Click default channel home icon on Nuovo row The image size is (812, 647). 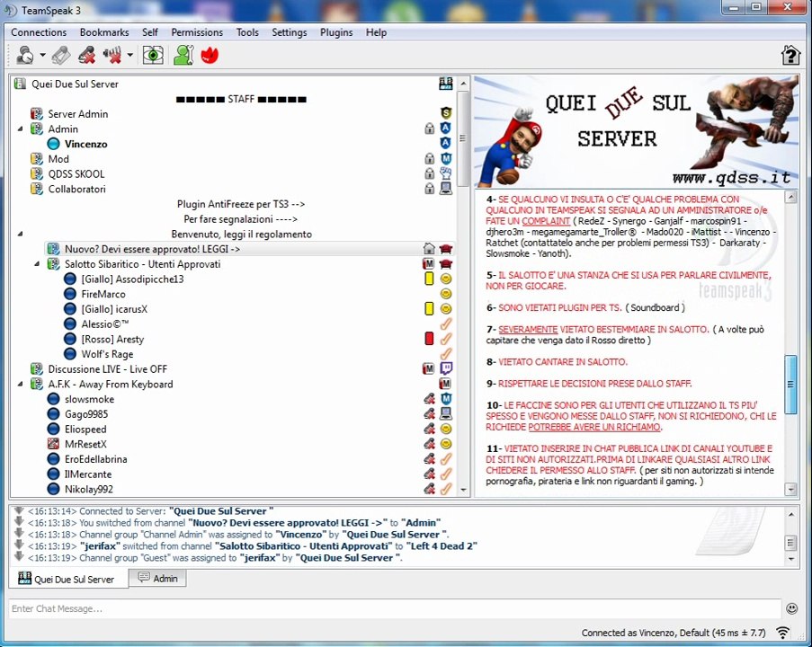(x=429, y=248)
